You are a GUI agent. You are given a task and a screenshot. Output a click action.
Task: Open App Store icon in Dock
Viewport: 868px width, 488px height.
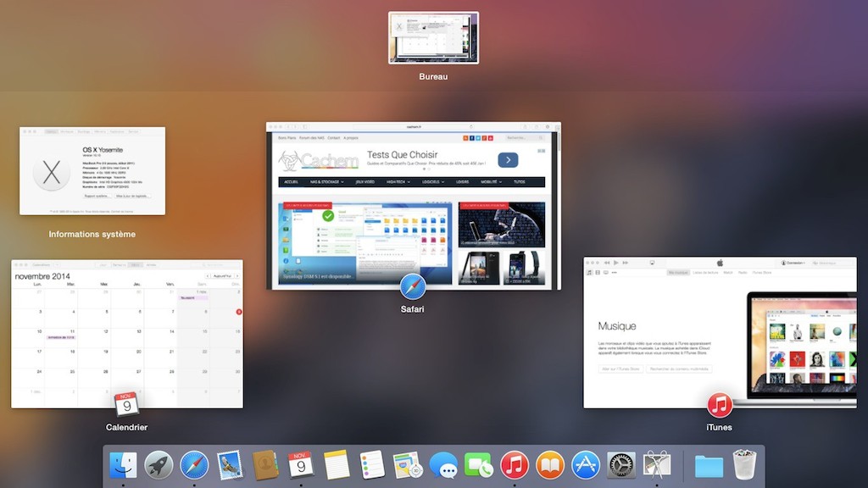click(x=586, y=465)
